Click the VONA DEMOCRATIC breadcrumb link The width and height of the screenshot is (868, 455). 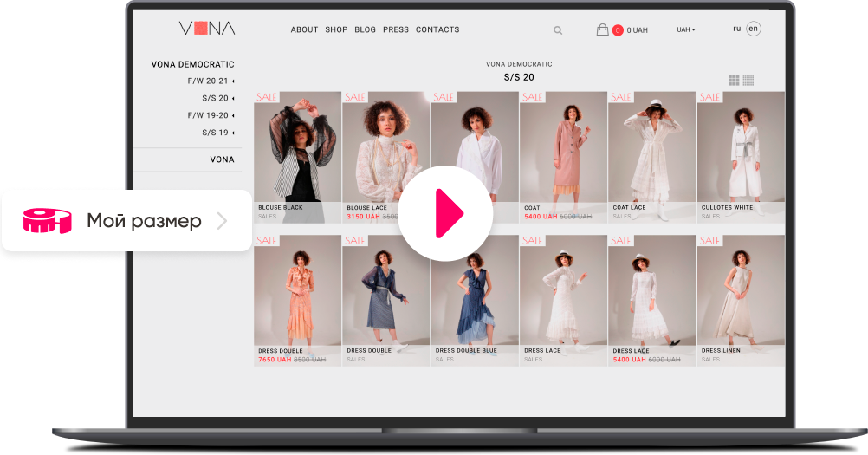coord(519,64)
